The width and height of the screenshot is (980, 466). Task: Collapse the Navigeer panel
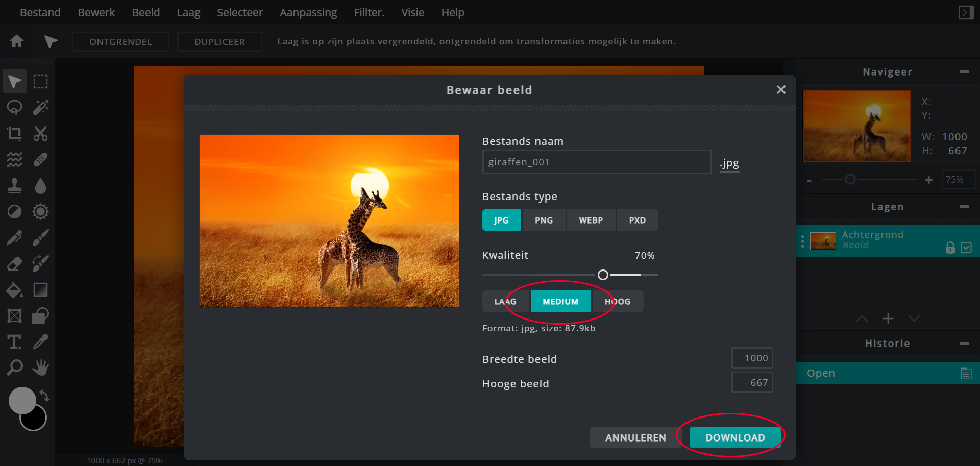point(964,72)
